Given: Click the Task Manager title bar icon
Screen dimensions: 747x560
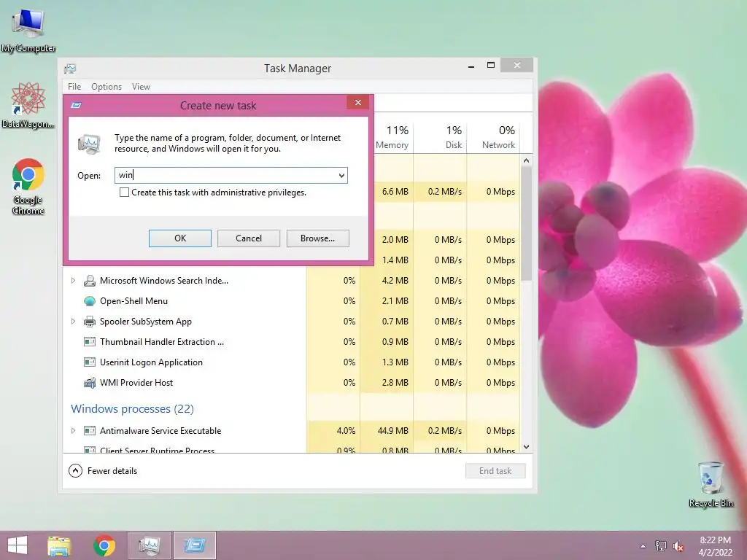Looking at the screenshot, I should coord(70,69).
